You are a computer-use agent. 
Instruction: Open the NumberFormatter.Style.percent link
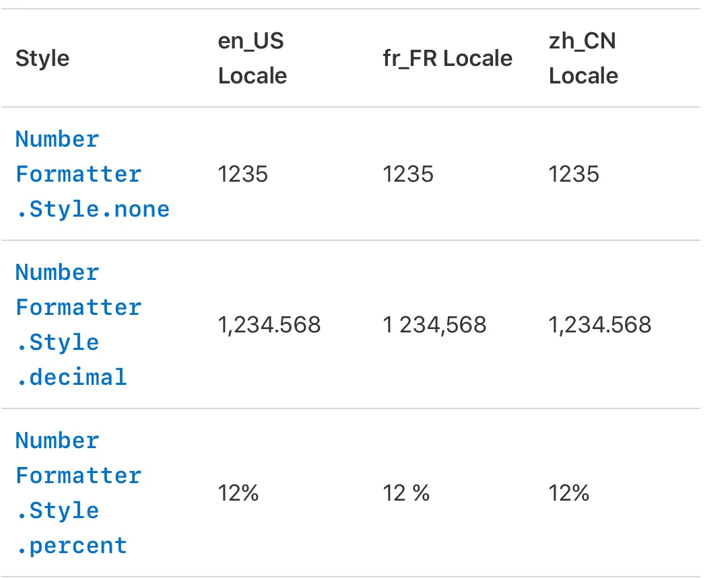(x=79, y=493)
